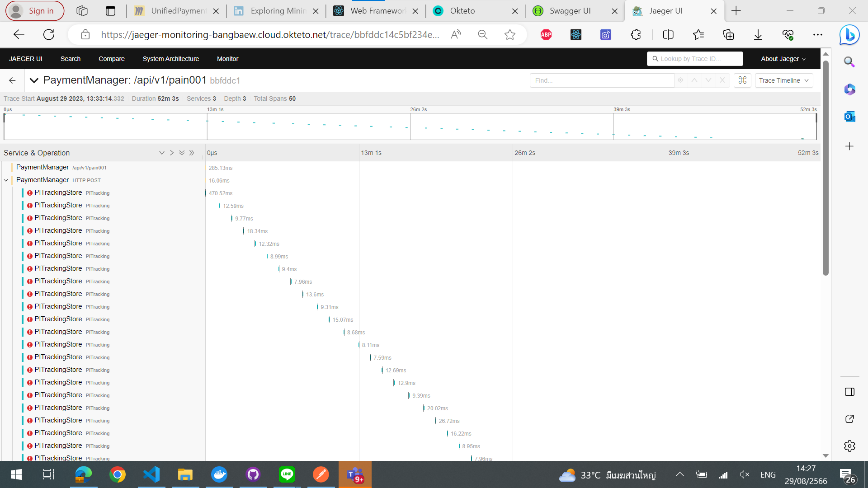Open the Search menu item
868x488 pixels.
[71, 59]
